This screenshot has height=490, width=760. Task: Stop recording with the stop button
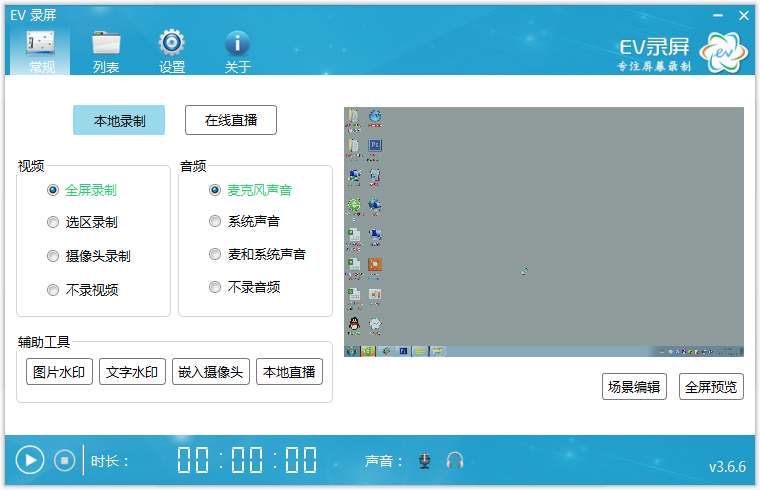coord(64,460)
